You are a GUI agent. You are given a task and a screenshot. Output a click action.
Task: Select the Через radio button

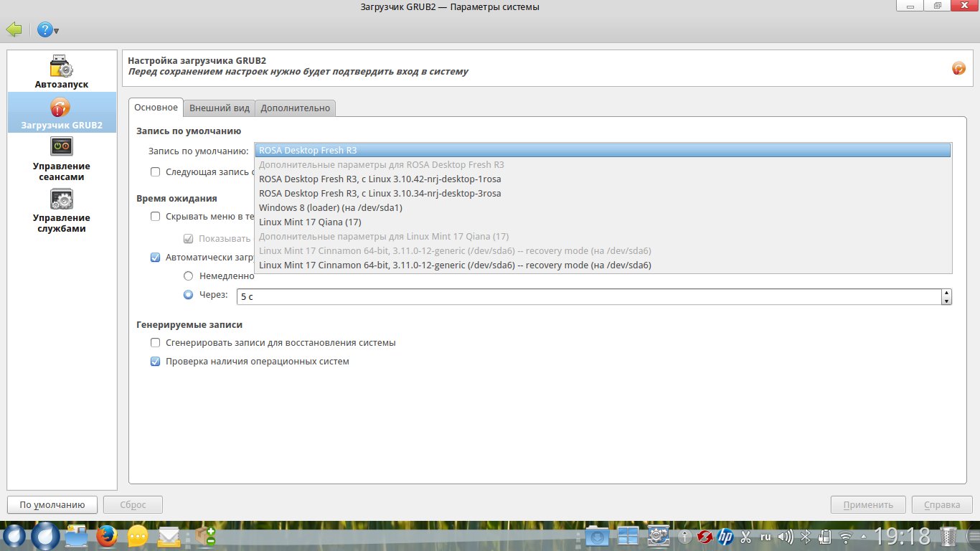[x=189, y=294]
